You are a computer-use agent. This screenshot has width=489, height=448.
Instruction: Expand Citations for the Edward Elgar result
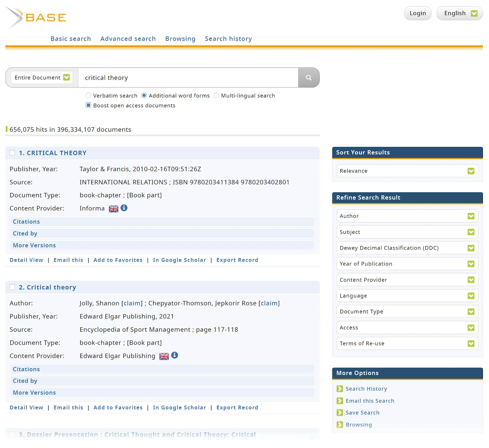tap(163, 369)
